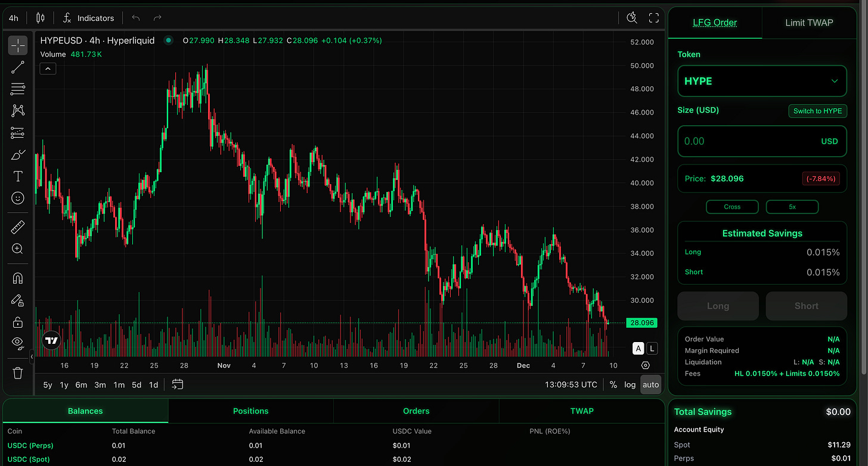Click the 28.096 current price label
Screen dimensions: 868x466
(x=641, y=323)
